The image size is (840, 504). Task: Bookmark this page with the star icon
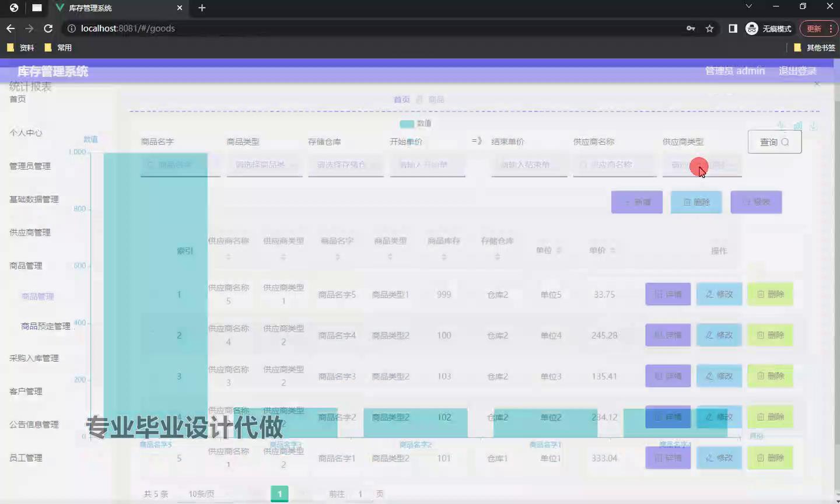709,29
